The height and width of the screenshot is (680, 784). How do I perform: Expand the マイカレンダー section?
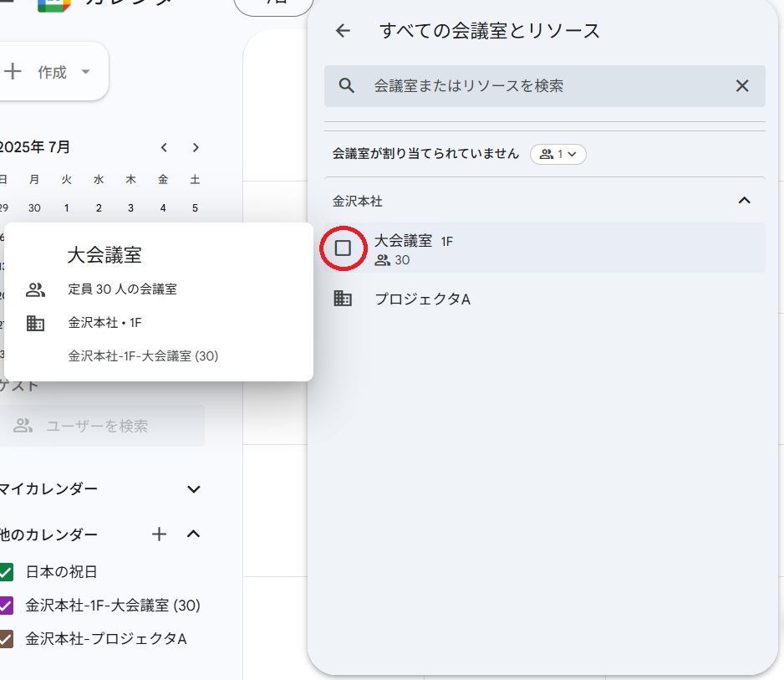click(x=194, y=488)
